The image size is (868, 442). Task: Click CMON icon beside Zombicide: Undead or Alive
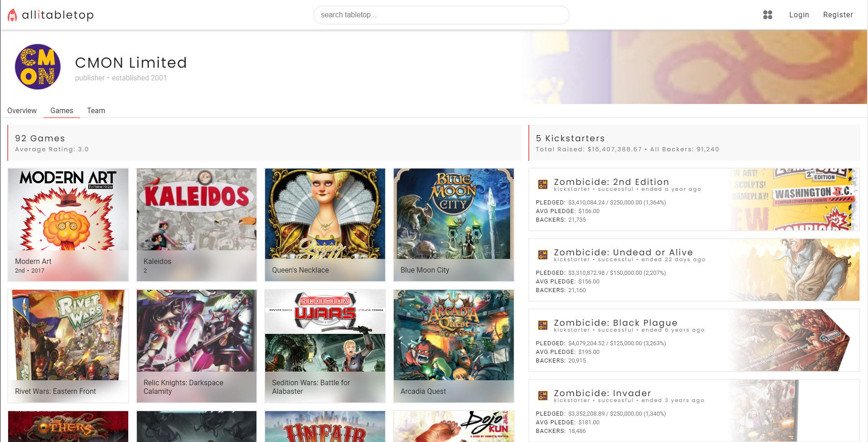coord(542,255)
